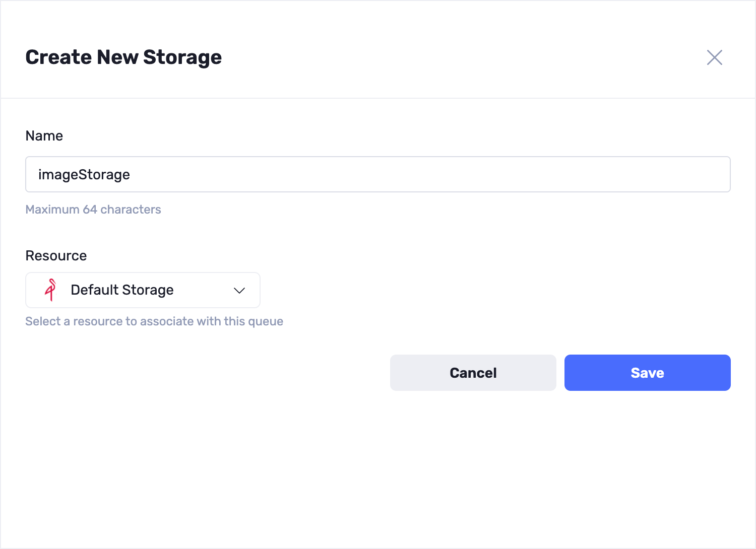Screen dimensions: 756x549
Task: Close the Create New Storage dialog
Action: coord(714,57)
